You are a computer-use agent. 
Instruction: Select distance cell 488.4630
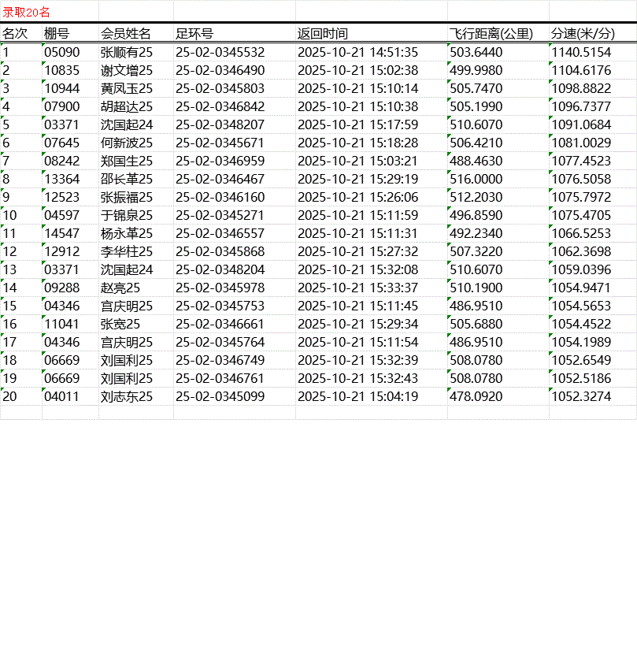coord(476,161)
